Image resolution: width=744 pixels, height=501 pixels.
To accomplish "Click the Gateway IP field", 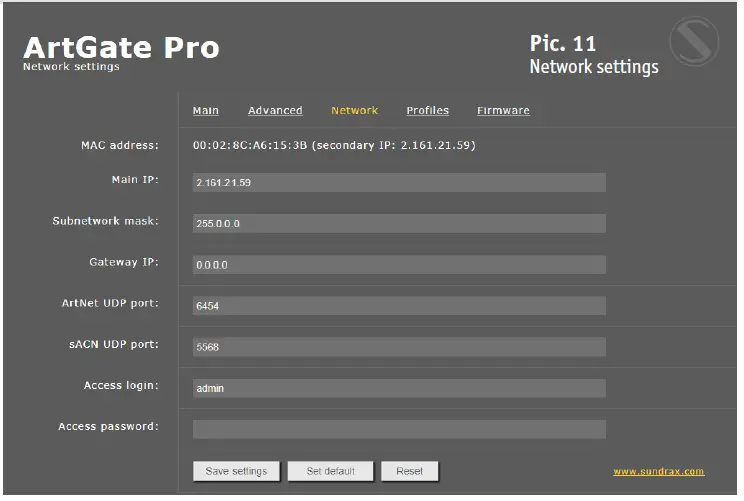I will (x=399, y=265).
